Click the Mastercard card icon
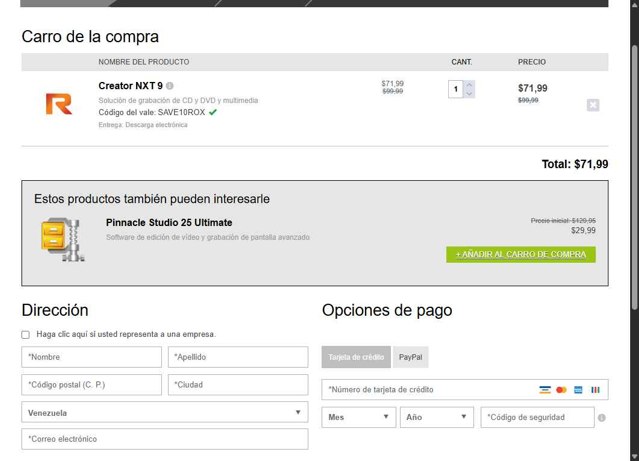The height and width of the screenshot is (461, 639). click(561, 390)
